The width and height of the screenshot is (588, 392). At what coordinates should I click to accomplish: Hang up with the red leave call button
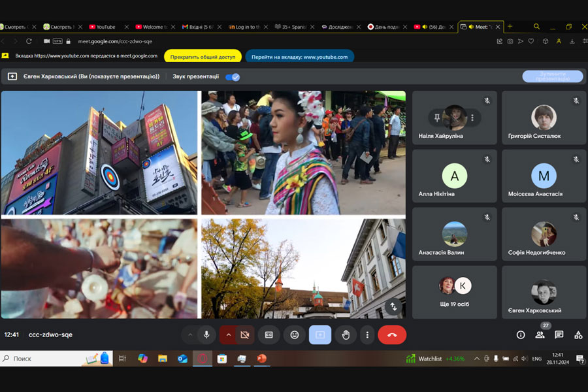pos(392,335)
